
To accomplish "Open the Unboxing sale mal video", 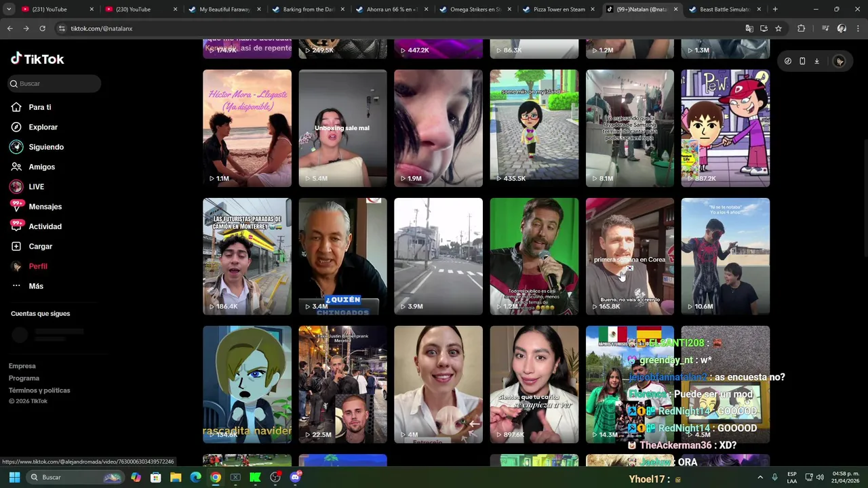I will pyautogui.click(x=342, y=128).
